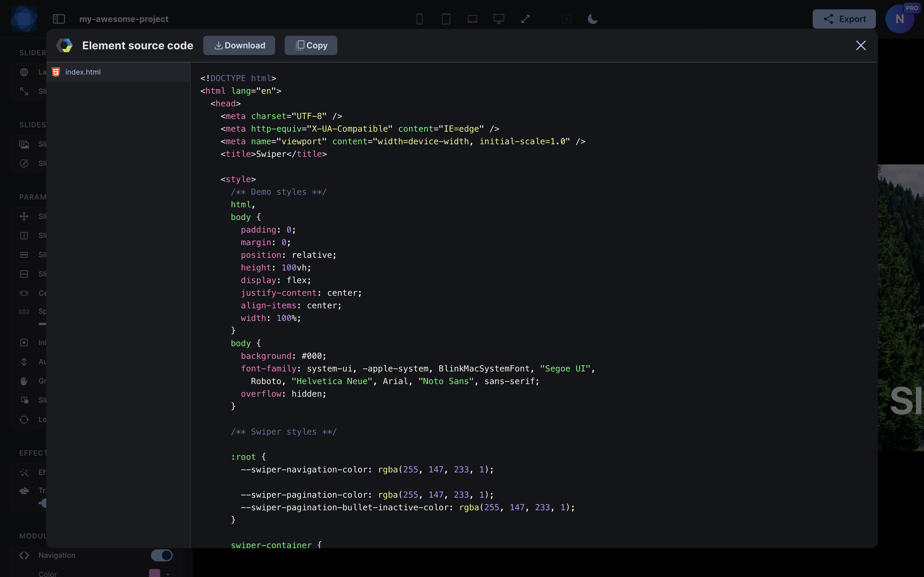Click the Share/Export button top right
The width and height of the screenshot is (924, 577).
[844, 19]
